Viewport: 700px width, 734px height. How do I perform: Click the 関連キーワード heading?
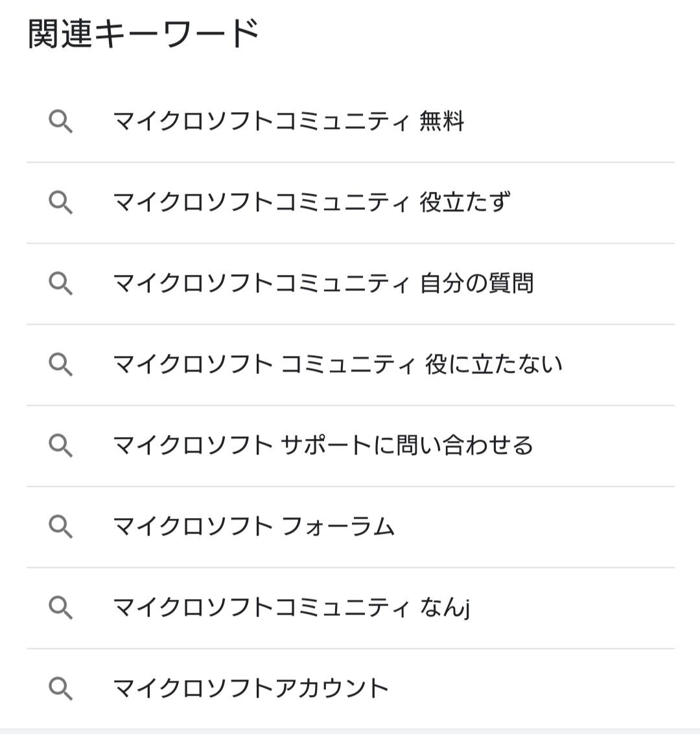(x=143, y=34)
